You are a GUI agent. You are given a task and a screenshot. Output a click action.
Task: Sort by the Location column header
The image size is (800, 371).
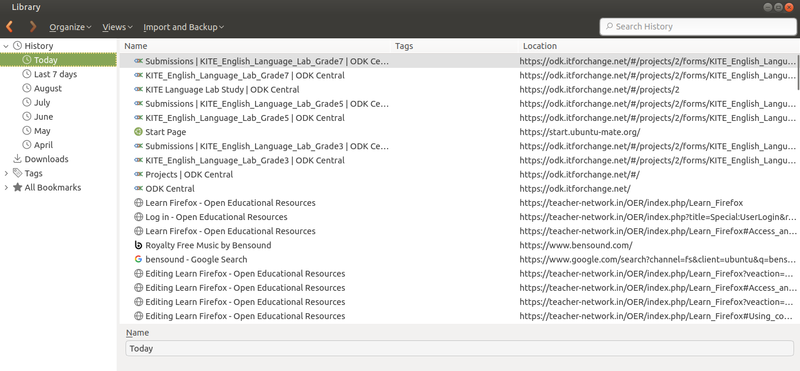click(659, 46)
